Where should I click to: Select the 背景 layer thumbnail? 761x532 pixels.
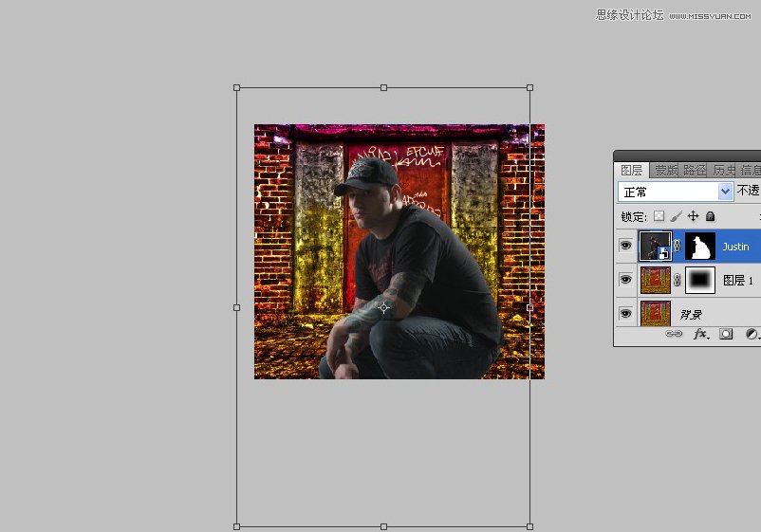tap(655, 313)
